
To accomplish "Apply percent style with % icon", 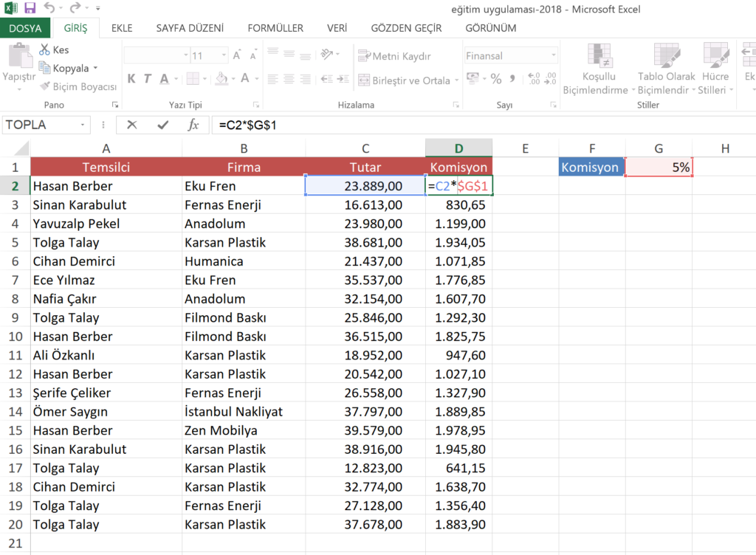I will click(x=496, y=79).
